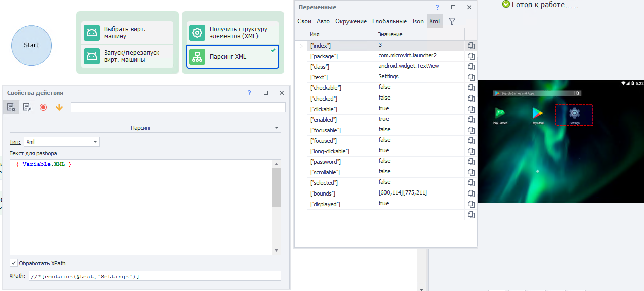
Task: Select the 'Запуск/перезапуск вирт. машины' android icon
Action: point(92,56)
